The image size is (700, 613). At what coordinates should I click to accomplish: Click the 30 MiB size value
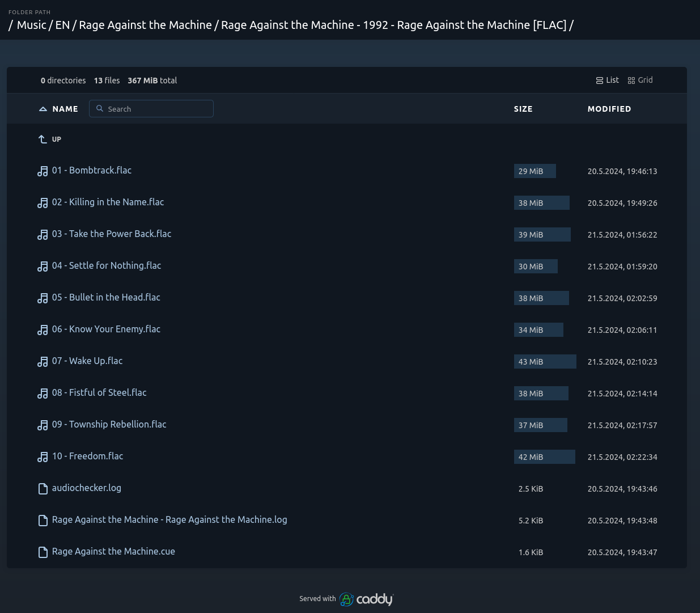coord(531,267)
